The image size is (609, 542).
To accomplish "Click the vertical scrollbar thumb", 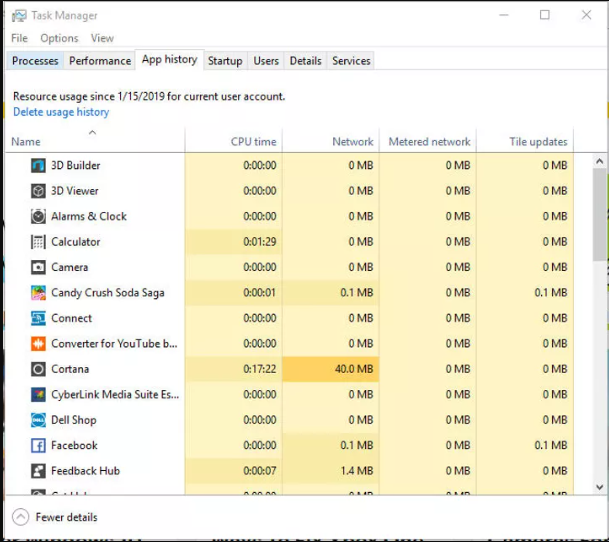I will tap(599, 215).
